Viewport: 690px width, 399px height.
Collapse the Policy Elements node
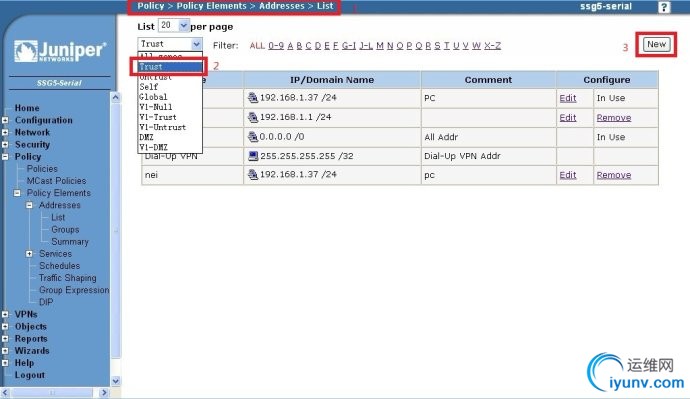[x=17, y=193]
